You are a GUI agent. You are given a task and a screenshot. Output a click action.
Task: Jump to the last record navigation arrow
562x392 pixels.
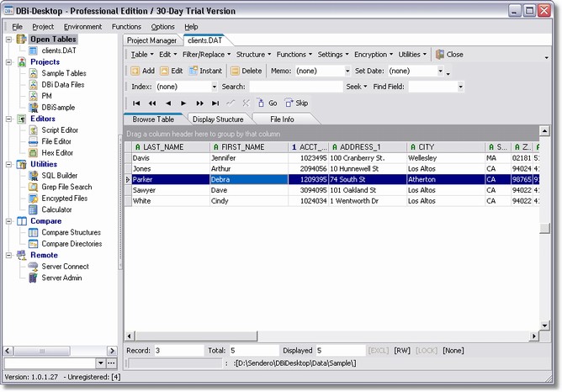[x=215, y=103]
